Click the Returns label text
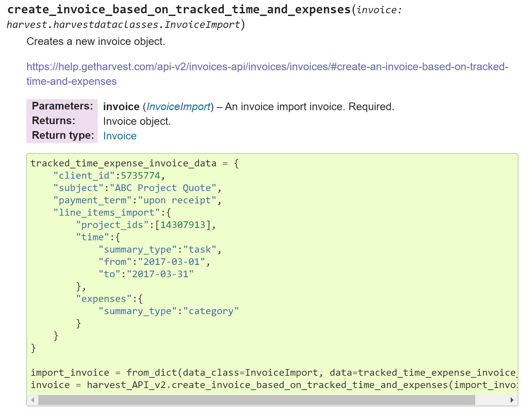This screenshot has width=532, height=414. [53, 120]
